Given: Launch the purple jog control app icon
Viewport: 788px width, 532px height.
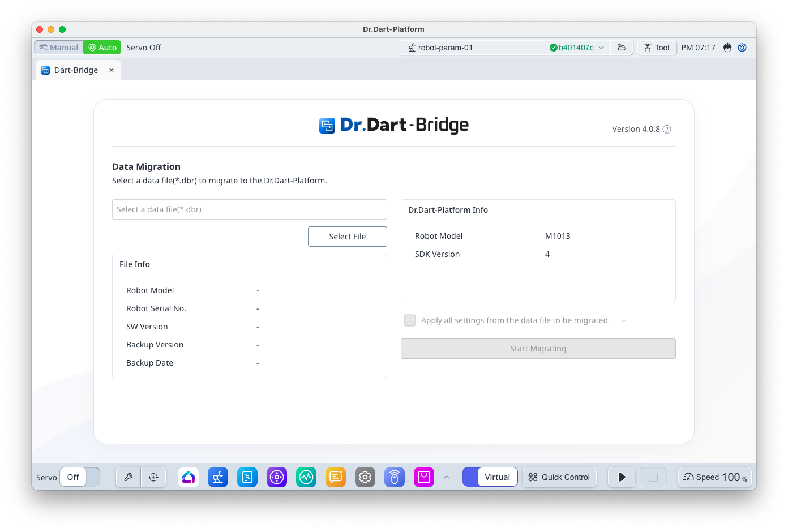Looking at the screenshot, I should [x=277, y=477].
